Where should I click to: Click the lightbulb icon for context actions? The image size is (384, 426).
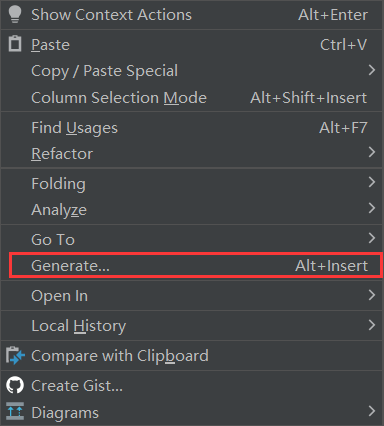15,14
